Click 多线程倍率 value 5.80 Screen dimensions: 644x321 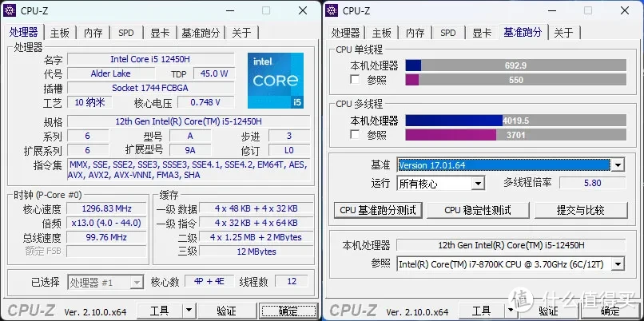pos(593,183)
